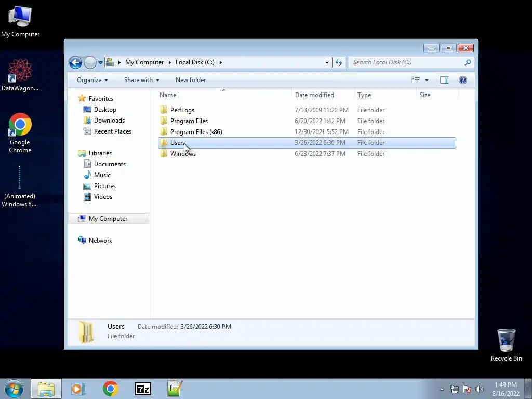Click Users folder icon in details pane
The width and height of the screenshot is (532, 399).
coord(86,332)
